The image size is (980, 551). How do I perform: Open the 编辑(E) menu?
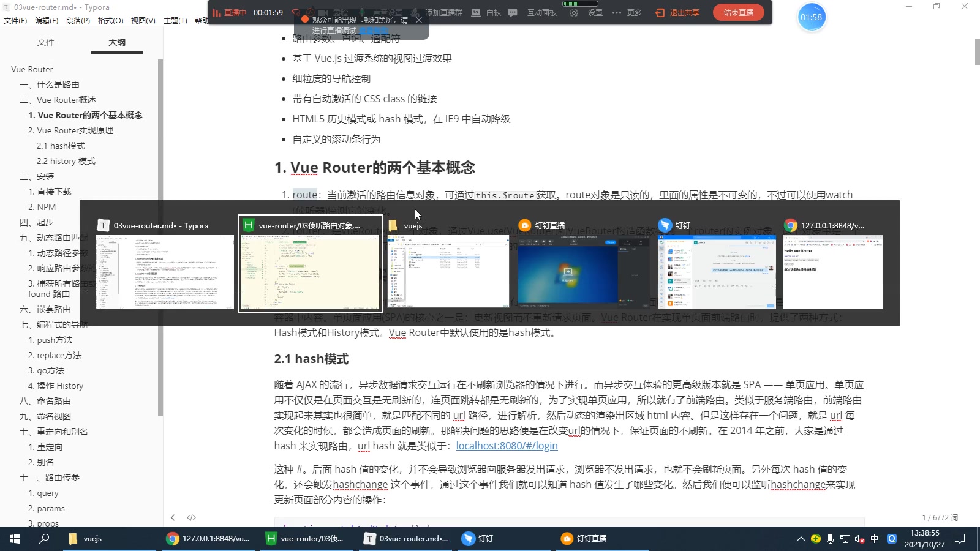coord(47,21)
